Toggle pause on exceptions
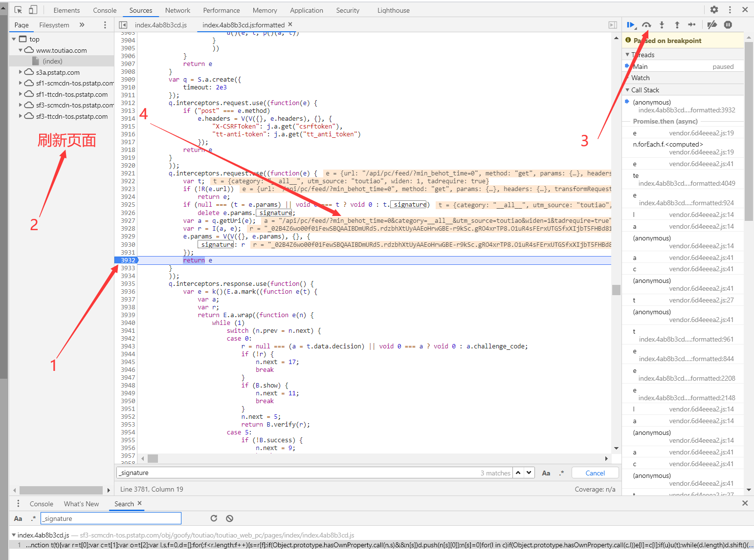The image size is (754, 560). click(728, 25)
